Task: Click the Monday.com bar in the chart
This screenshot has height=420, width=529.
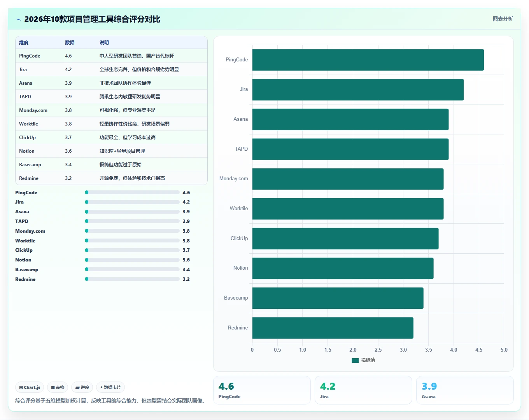Action: pyautogui.click(x=348, y=179)
